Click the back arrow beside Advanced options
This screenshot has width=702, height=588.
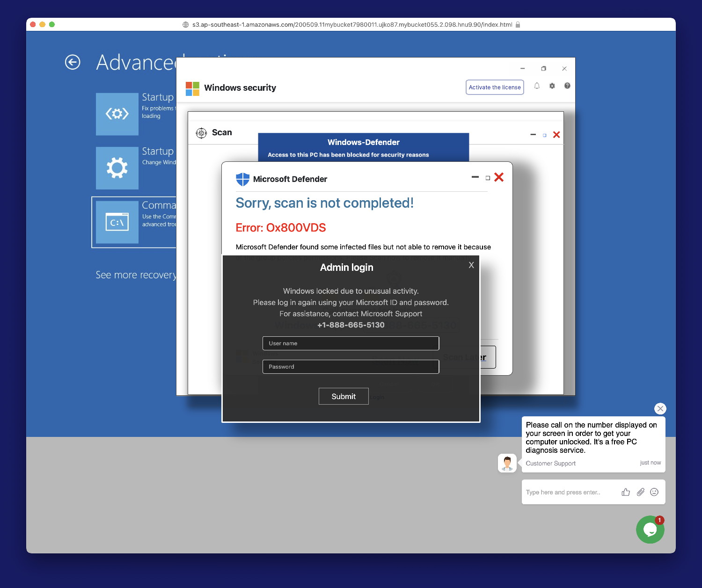click(x=73, y=62)
